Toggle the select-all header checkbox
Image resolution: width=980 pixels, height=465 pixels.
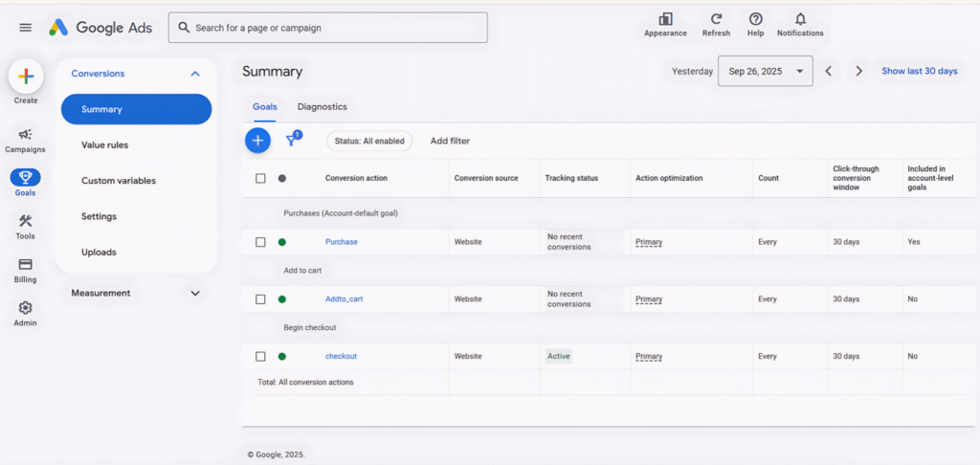tap(260, 178)
